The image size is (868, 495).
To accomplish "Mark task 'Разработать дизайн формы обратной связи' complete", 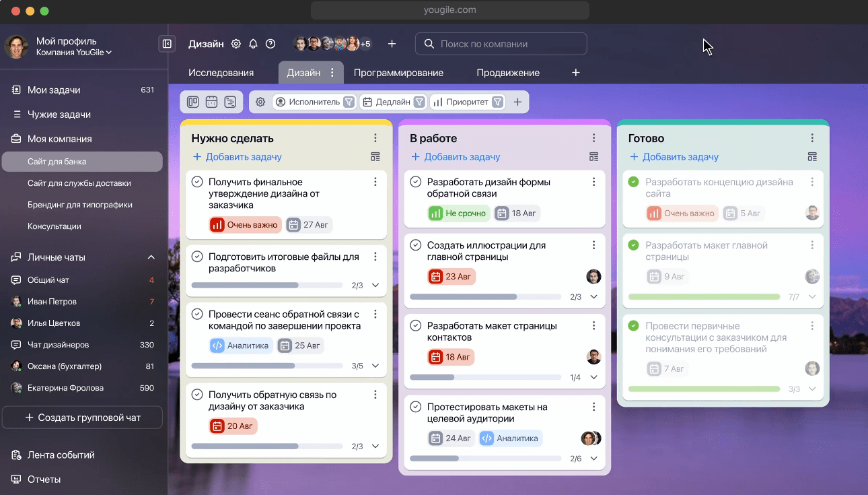I will [x=417, y=180].
